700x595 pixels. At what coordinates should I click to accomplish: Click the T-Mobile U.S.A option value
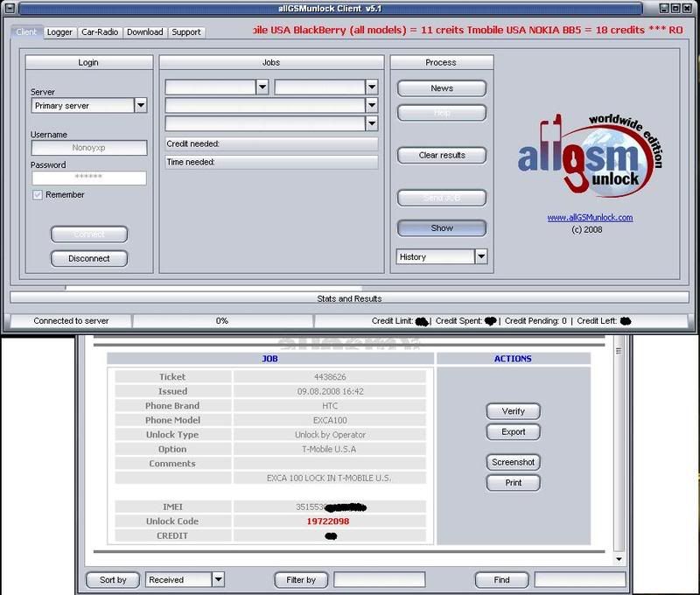point(329,449)
